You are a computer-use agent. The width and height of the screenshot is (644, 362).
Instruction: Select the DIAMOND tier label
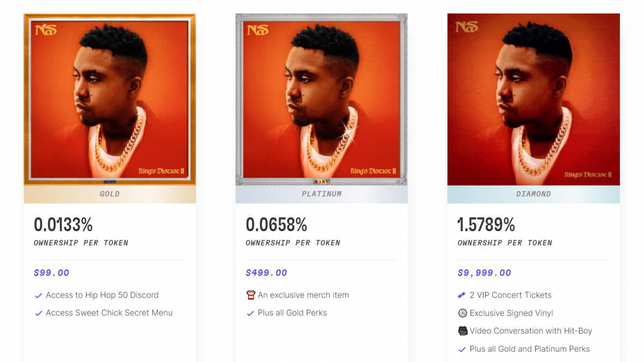(533, 194)
